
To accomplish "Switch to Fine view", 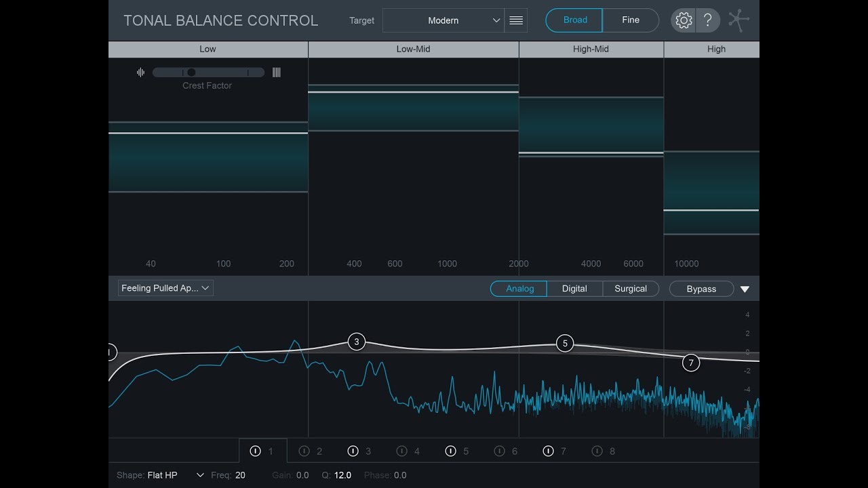I will (x=631, y=20).
